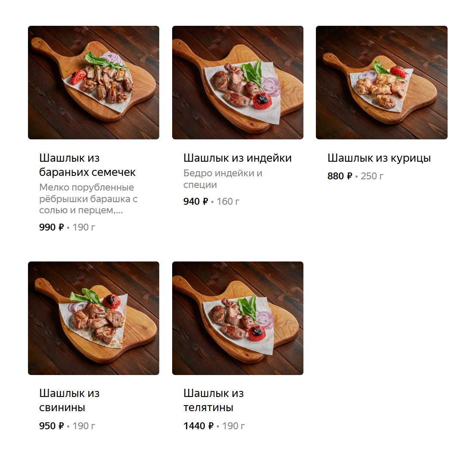Open the pork shashlik photo
The height and width of the screenshot is (449, 476).
(x=93, y=318)
